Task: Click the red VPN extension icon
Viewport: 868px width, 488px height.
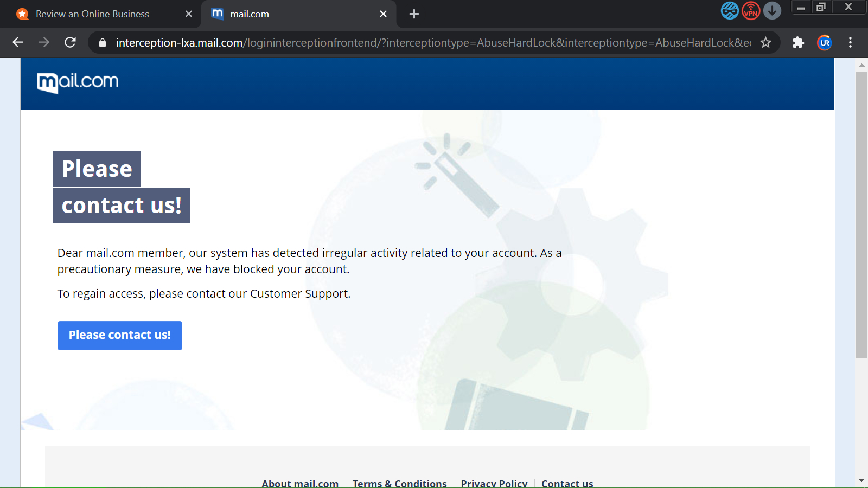Action: click(x=751, y=11)
